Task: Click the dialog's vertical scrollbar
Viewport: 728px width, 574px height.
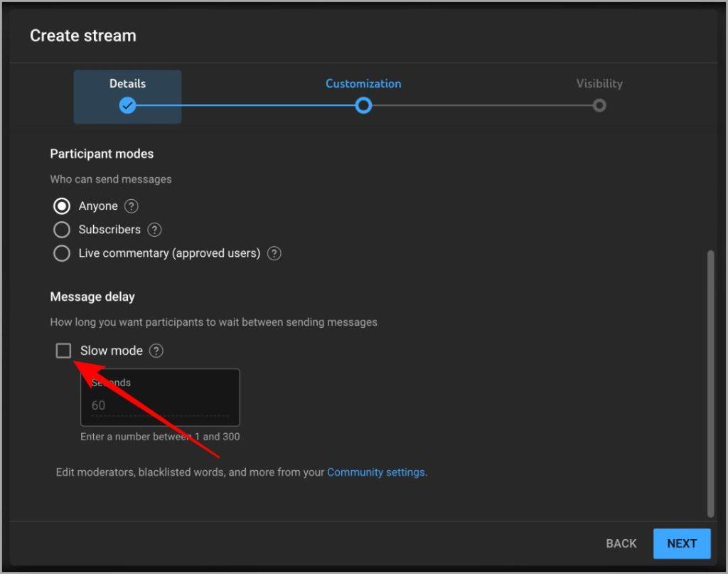Action: [710, 383]
